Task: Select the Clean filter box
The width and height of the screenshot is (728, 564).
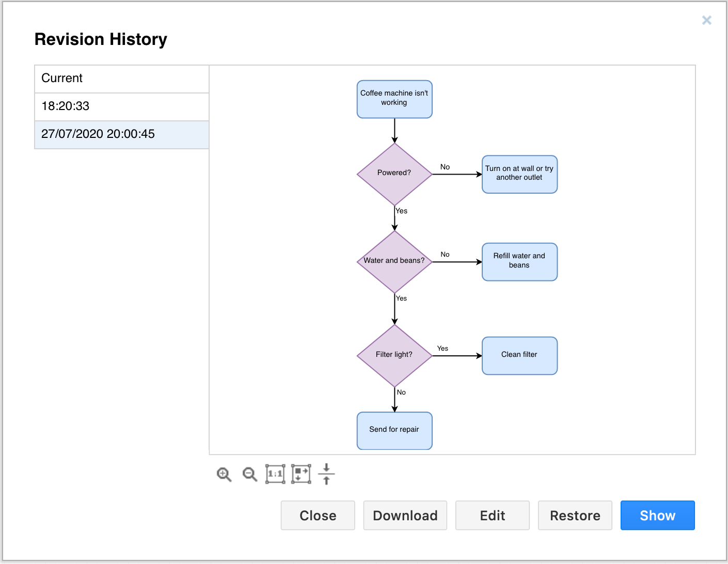Action: point(519,355)
